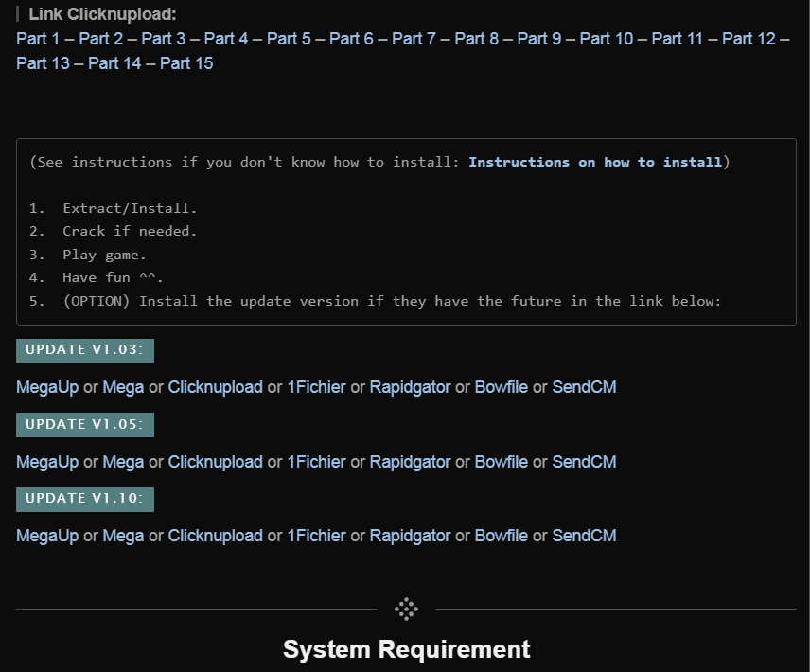Select the Part 15 download link

point(186,63)
